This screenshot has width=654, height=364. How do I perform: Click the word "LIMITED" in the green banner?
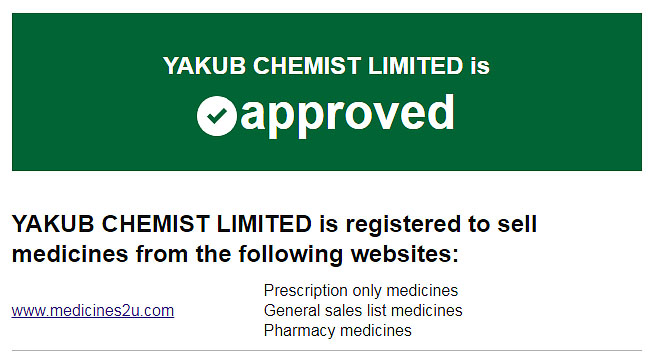[x=415, y=66]
